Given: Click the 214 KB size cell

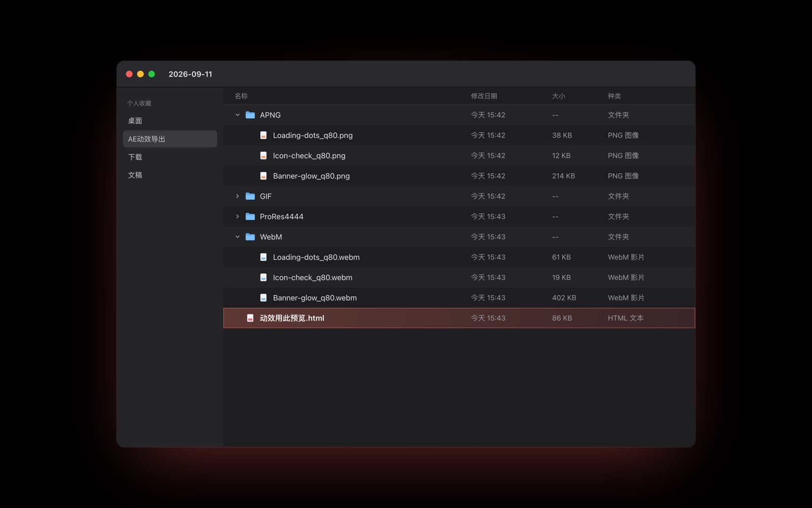Looking at the screenshot, I should click(x=563, y=176).
